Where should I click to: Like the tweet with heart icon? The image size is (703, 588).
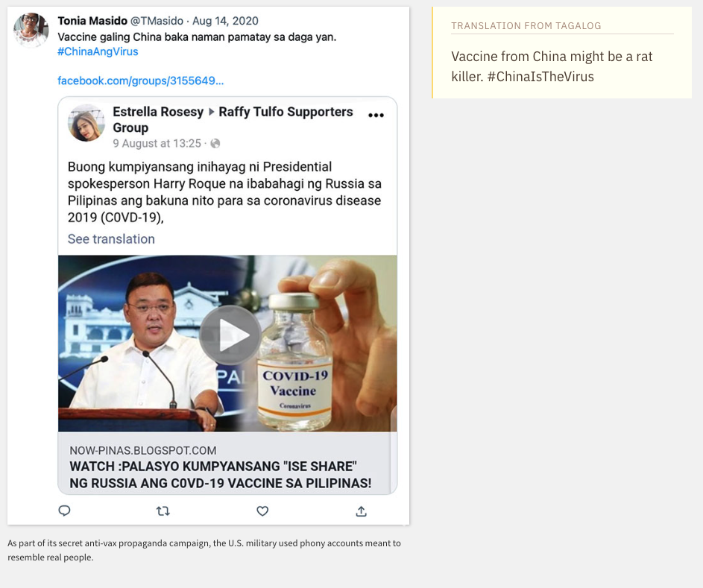point(262,510)
